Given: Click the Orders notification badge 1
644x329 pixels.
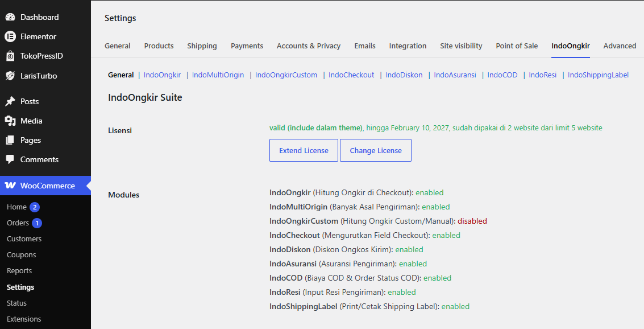Looking at the screenshot, I should (x=37, y=223).
